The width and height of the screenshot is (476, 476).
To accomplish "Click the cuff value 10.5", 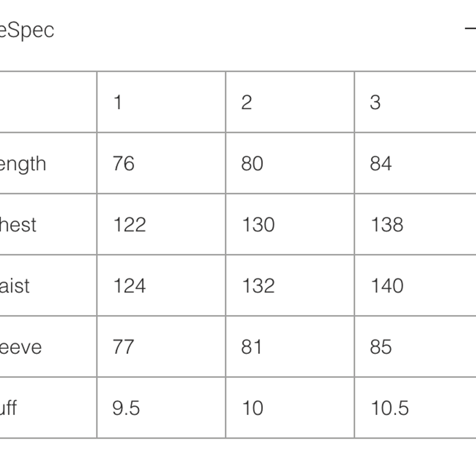I will 390,408.
